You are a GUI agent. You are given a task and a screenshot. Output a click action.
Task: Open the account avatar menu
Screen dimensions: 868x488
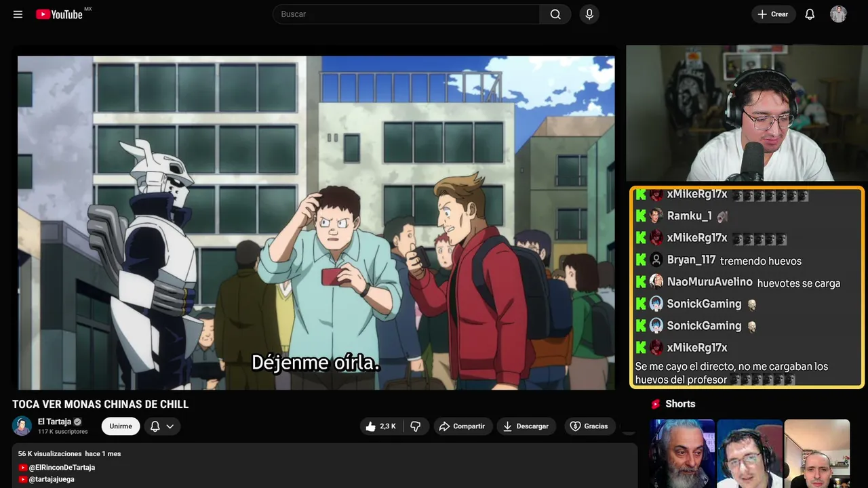pyautogui.click(x=838, y=14)
